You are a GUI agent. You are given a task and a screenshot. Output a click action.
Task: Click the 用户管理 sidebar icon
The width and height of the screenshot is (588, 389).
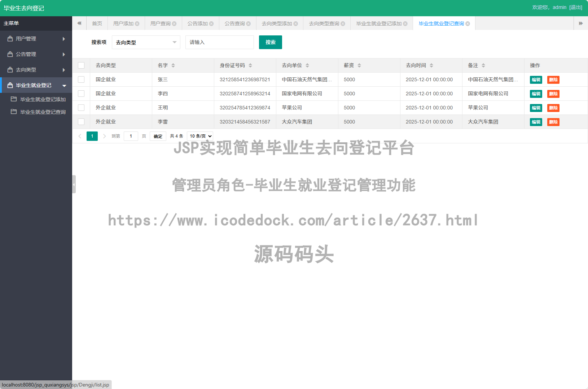(x=10, y=39)
